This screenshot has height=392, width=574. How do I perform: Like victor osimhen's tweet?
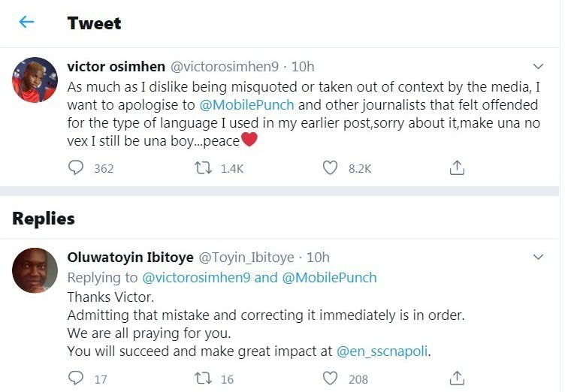point(330,168)
